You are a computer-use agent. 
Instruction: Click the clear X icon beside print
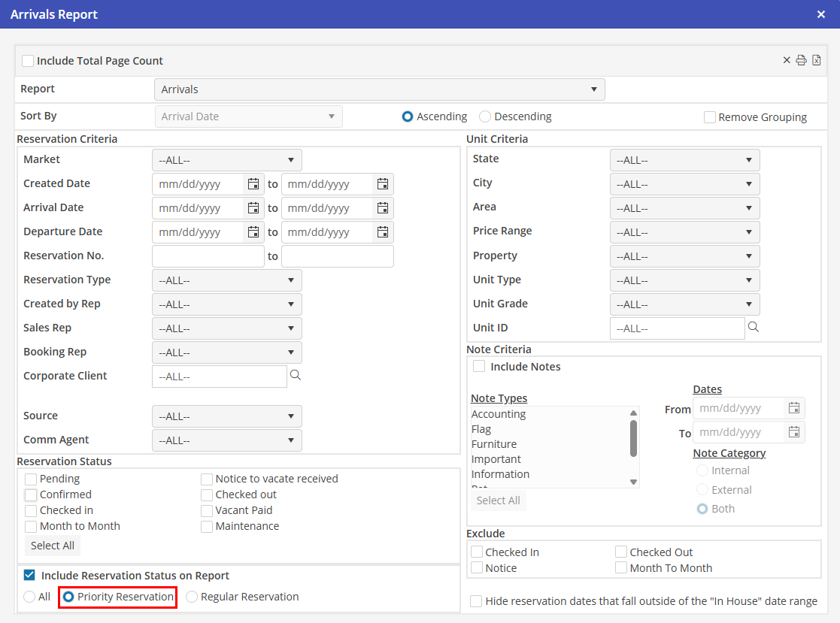pyautogui.click(x=787, y=61)
